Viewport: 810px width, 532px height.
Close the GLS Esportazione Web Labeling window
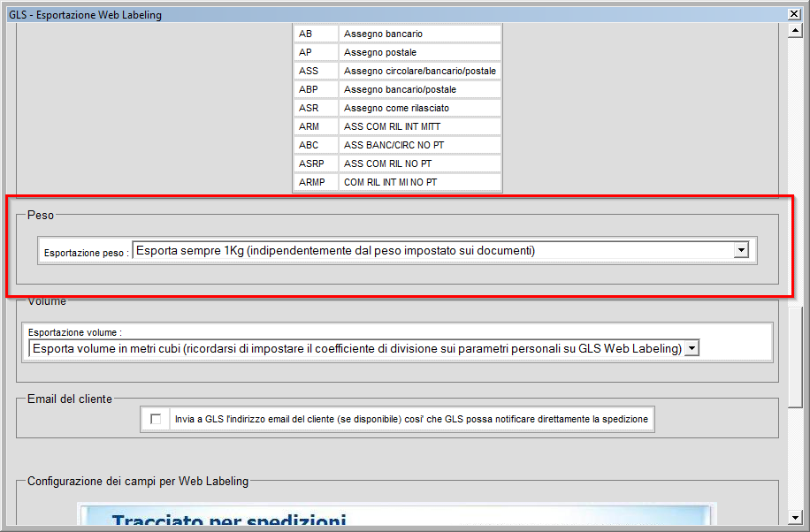pyautogui.click(x=794, y=14)
